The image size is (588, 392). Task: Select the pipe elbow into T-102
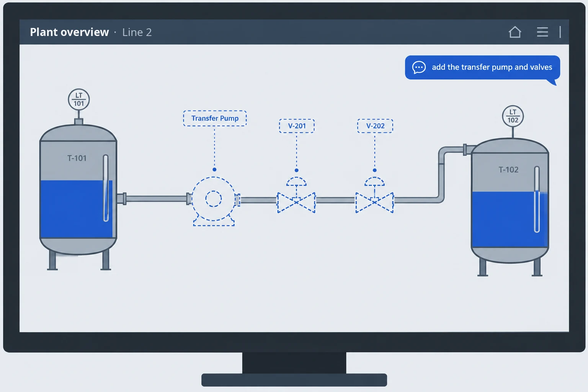tap(441, 174)
